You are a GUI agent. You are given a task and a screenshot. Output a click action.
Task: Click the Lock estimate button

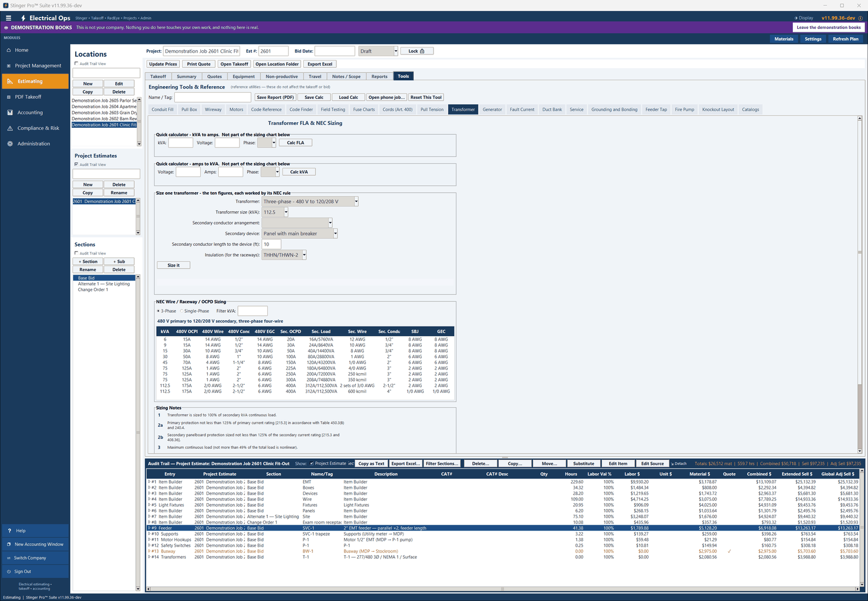coord(417,51)
